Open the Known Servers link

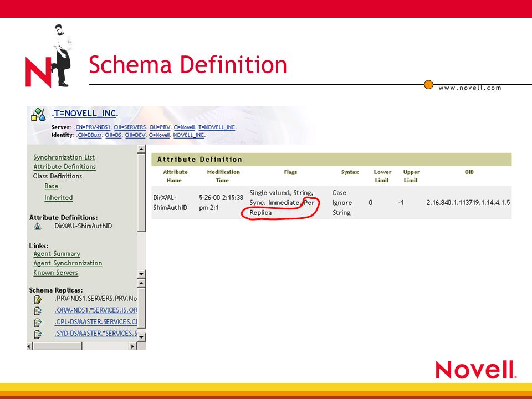coord(55,273)
